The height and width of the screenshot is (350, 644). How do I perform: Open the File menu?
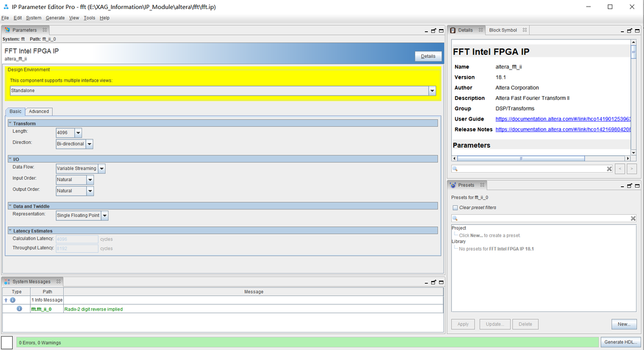click(x=5, y=18)
